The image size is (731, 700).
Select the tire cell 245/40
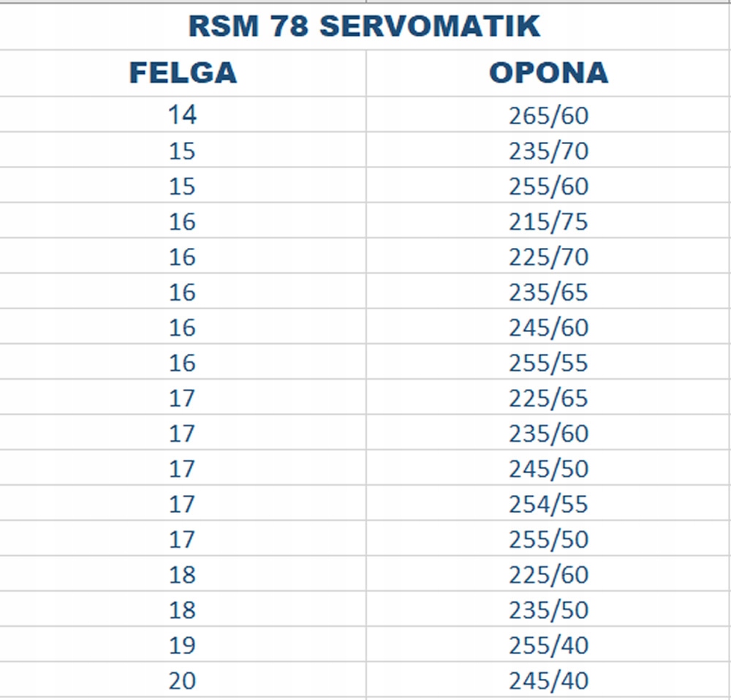[548, 680]
